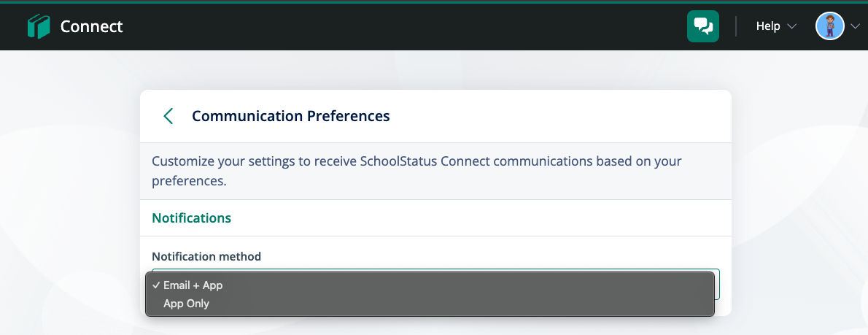
Task: Click the Communication Preferences title
Action: point(290,116)
